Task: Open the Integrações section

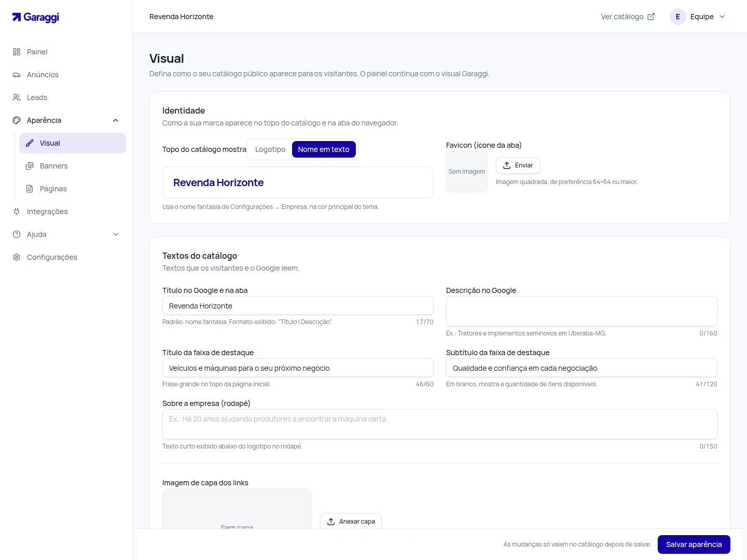Action: [x=66, y=212]
